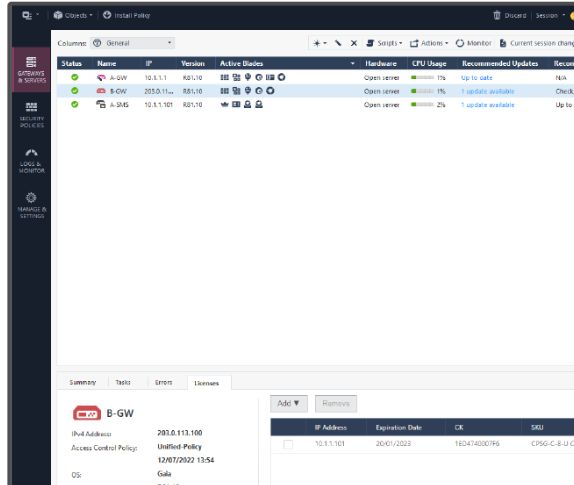Click the A-SMS status green check icon
This screenshot has width=574, height=485.
tap(75, 104)
